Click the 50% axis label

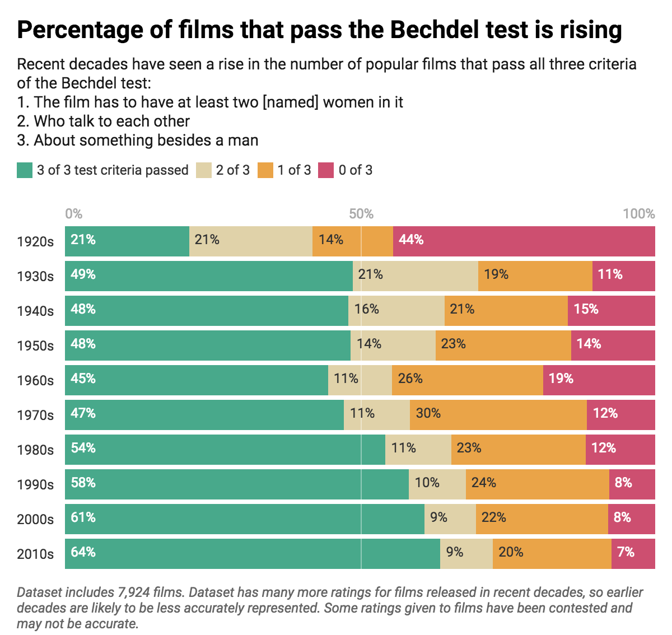[361, 214]
